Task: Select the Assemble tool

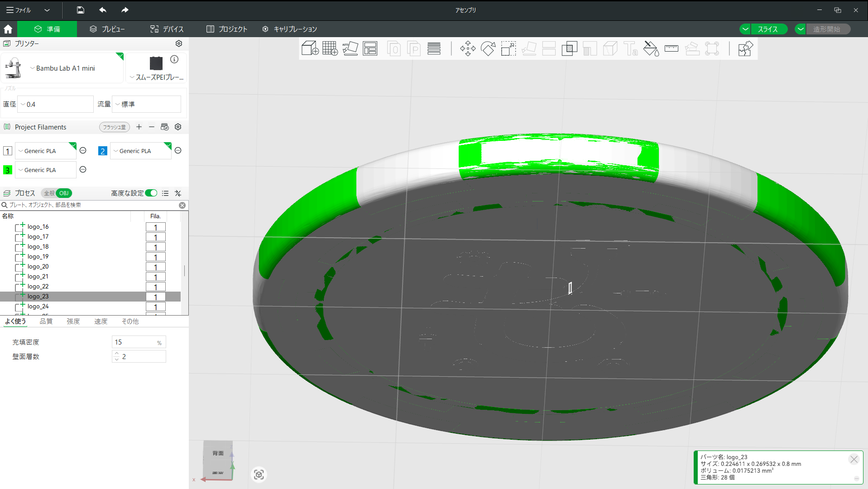Action: [x=692, y=48]
